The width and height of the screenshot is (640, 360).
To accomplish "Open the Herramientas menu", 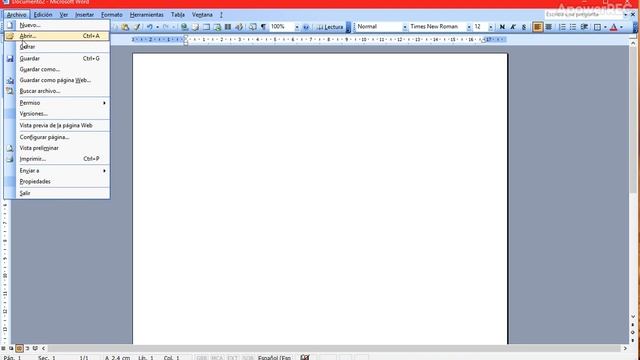I will point(146,15).
